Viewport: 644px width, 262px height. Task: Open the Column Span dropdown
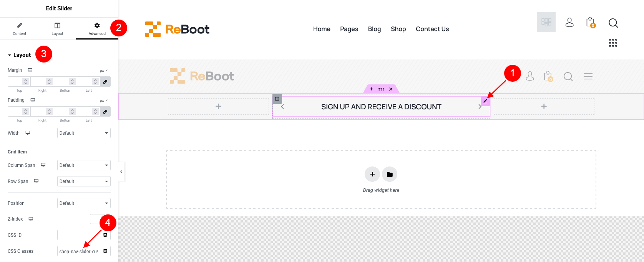pyautogui.click(x=84, y=165)
